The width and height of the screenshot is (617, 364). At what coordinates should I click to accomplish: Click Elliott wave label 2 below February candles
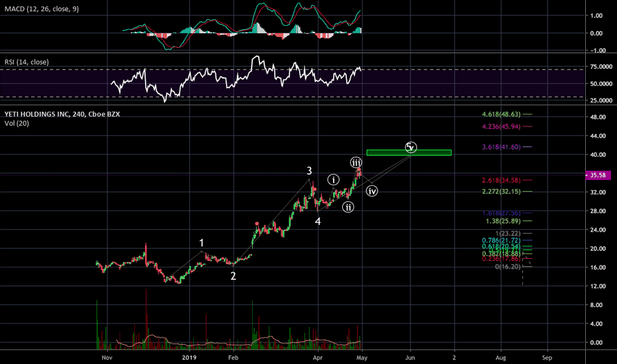click(233, 276)
